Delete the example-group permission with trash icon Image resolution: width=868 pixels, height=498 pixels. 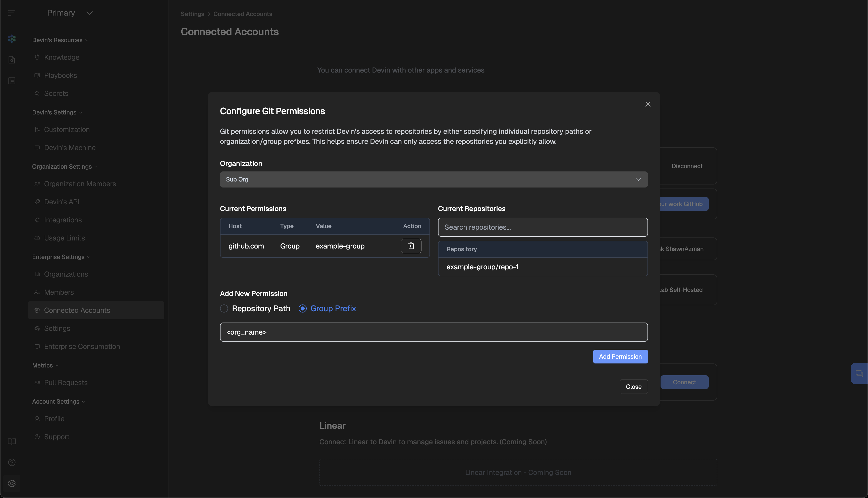pyautogui.click(x=411, y=246)
